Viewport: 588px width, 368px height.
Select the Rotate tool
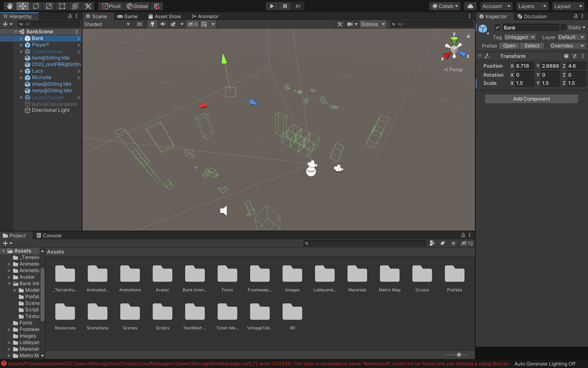(x=36, y=6)
